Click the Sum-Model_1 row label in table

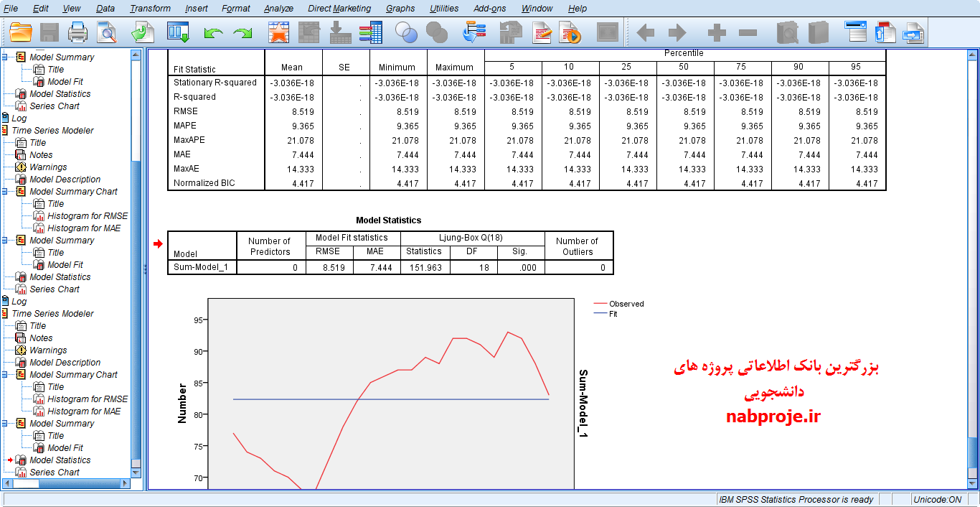(202, 268)
